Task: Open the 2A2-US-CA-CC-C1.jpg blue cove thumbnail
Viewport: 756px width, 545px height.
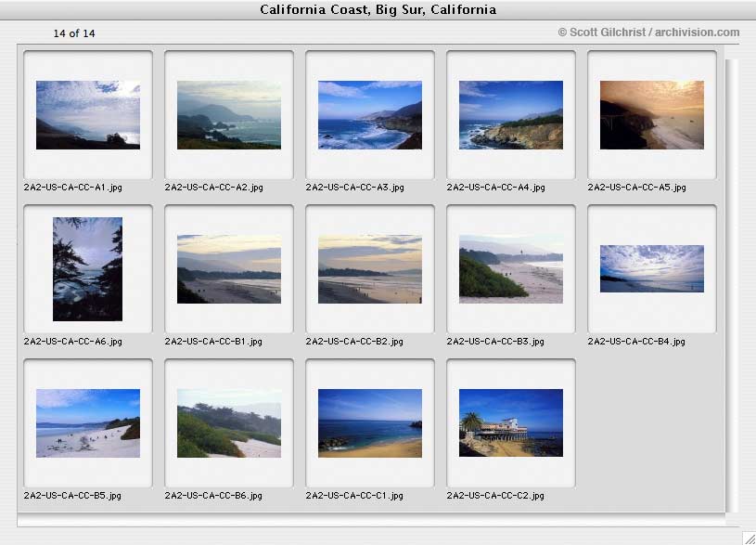Action: point(370,422)
